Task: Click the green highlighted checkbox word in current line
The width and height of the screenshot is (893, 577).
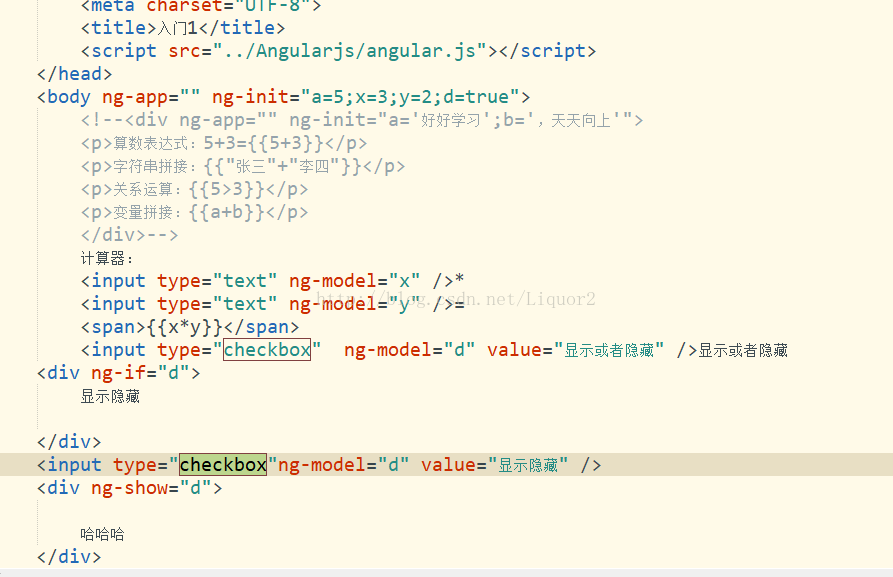Action: 223,465
